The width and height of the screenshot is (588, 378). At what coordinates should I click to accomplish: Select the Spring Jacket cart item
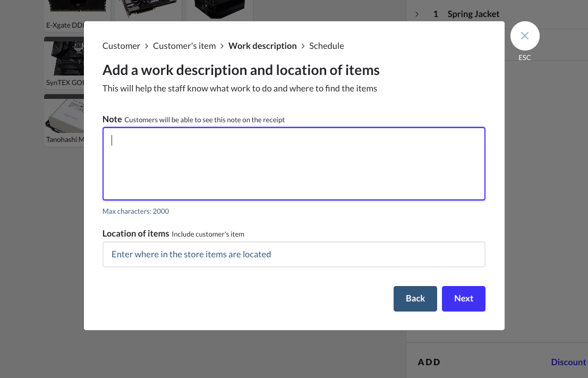tap(473, 14)
